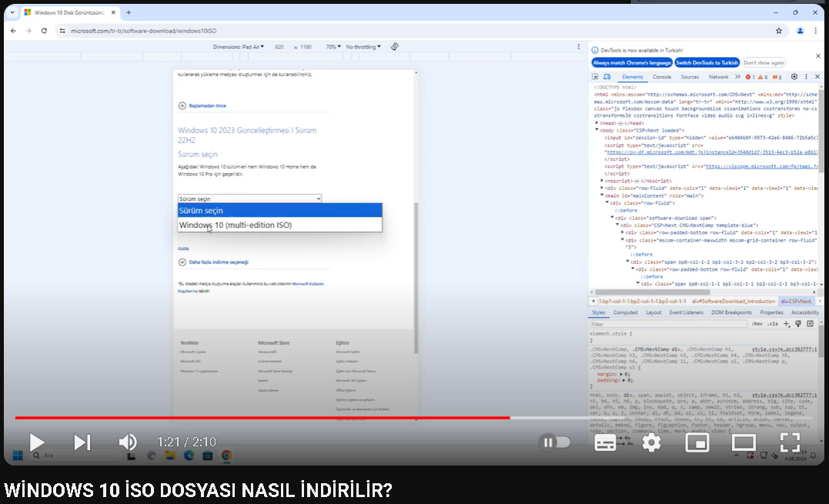Skip to the next video
This screenshot has width=829, height=504.
coord(82,442)
